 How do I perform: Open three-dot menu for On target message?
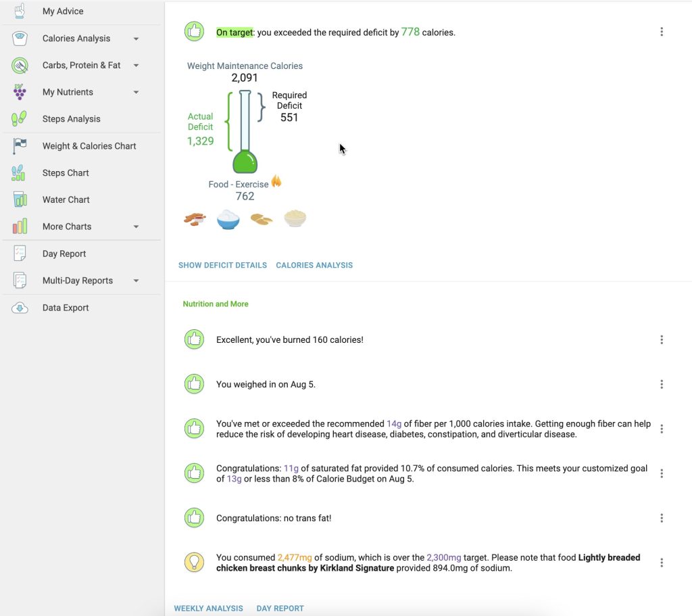click(662, 32)
